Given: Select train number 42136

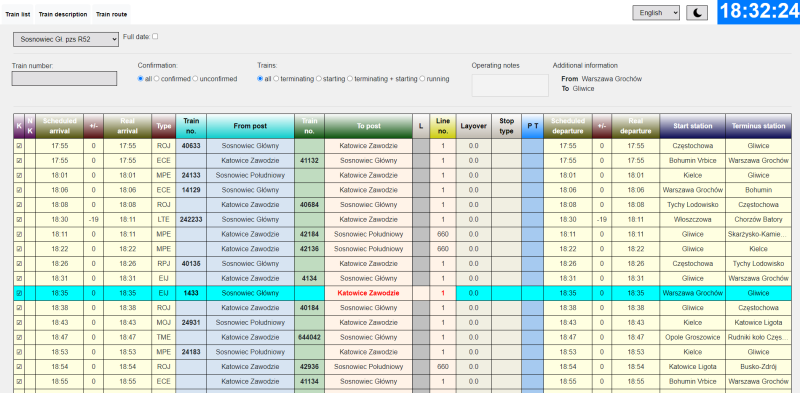Looking at the screenshot, I should (309, 249).
